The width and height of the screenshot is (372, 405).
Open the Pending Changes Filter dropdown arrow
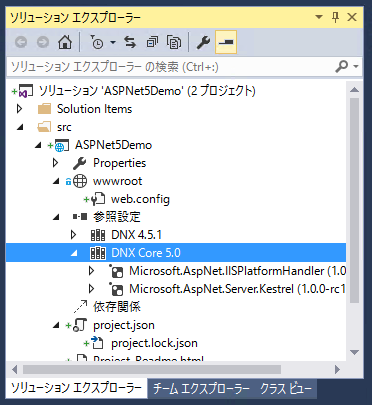point(113,43)
